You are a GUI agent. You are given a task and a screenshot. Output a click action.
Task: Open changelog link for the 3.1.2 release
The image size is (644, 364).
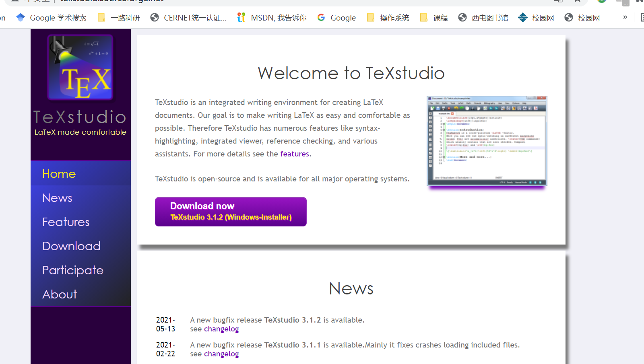221,329
